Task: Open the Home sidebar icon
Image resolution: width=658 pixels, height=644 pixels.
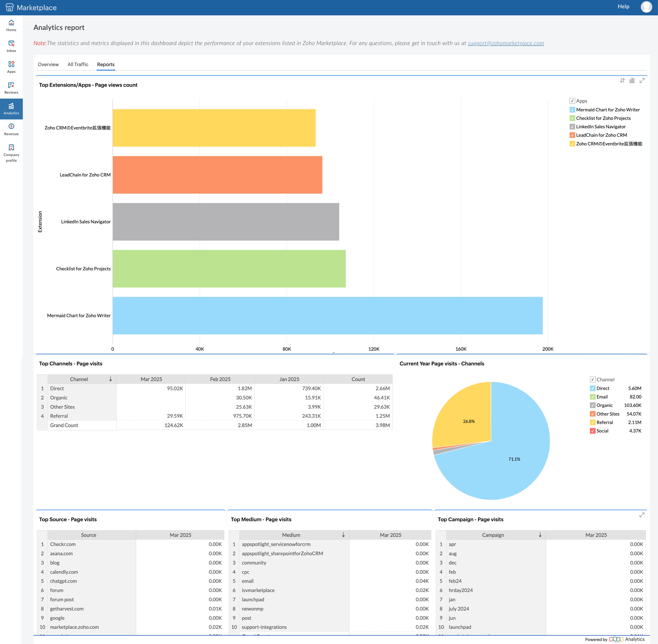Action: tap(11, 25)
